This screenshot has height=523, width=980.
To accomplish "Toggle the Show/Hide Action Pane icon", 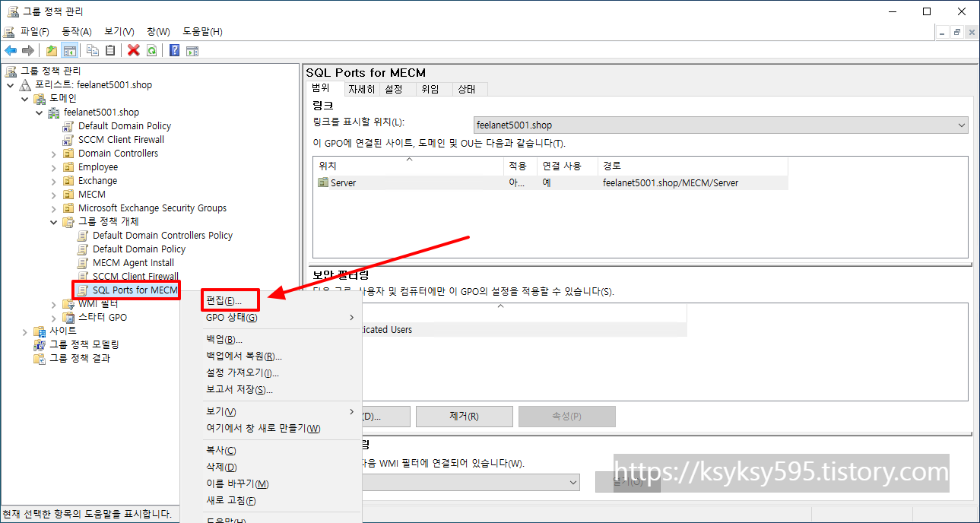I will pyautogui.click(x=192, y=50).
